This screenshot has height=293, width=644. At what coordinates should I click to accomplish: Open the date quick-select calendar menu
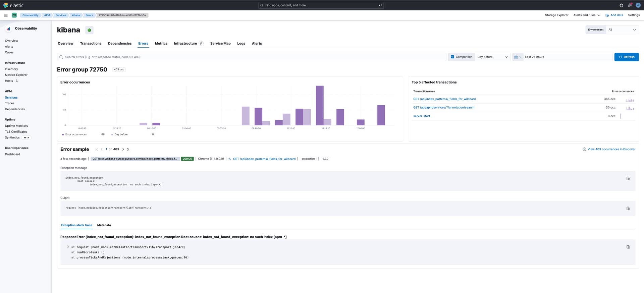518,57
